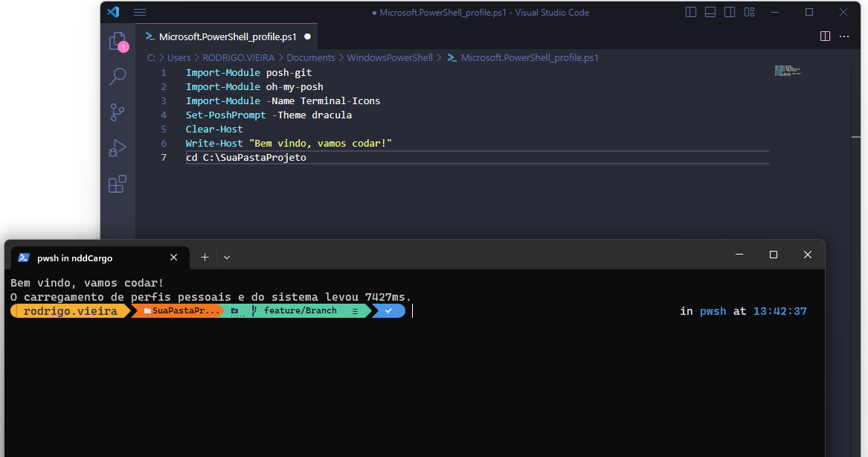
Task: Select the Microsoft.PowerShell_profile.ps1 editor tab
Action: (x=227, y=36)
